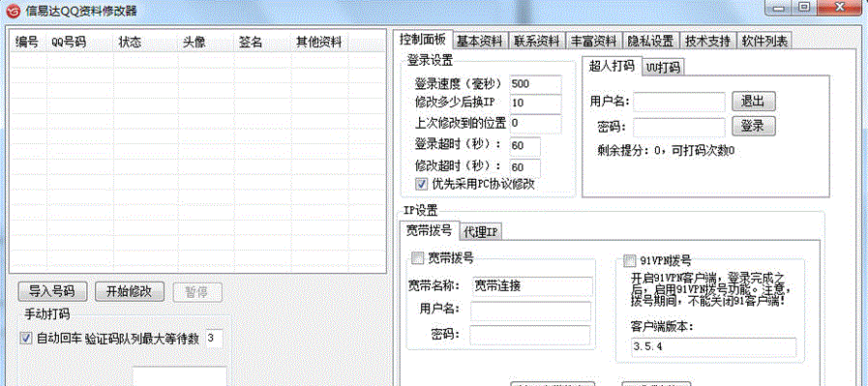Focus the 宽带拨号 用户名 field
The height and width of the screenshot is (386, 868).
point(530,311)
